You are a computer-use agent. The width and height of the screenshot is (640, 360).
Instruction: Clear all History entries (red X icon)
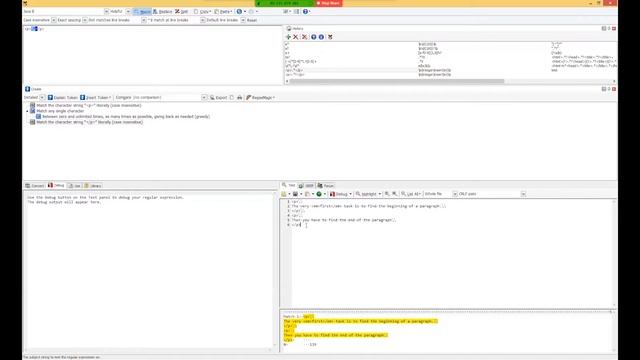pyautogui.click(x=304, y=37)
